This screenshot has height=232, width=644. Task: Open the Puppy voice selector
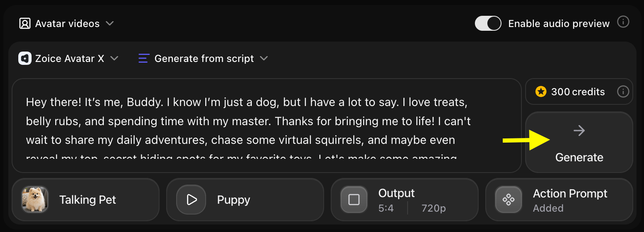click(245, 200)
